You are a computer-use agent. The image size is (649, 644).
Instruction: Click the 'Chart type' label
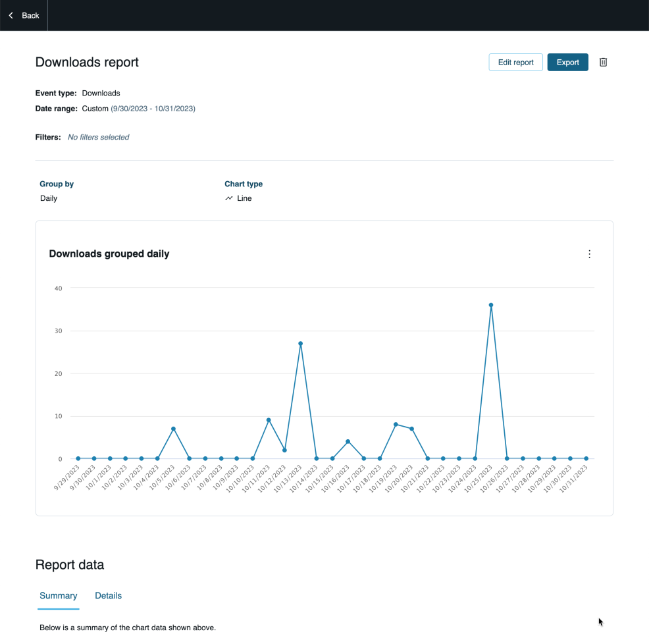pyautogui.click(x=244, y=184)
